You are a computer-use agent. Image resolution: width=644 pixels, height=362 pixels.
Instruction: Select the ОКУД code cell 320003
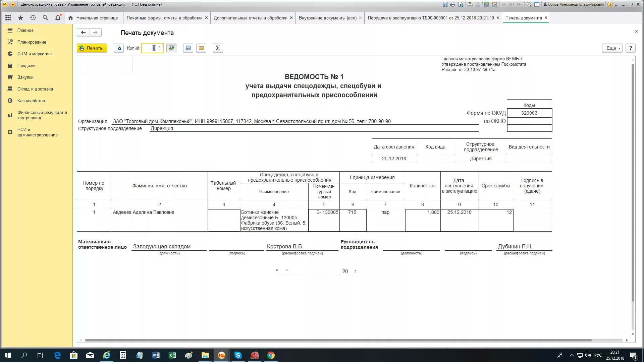pyautogui.click(x=529, y=113)
